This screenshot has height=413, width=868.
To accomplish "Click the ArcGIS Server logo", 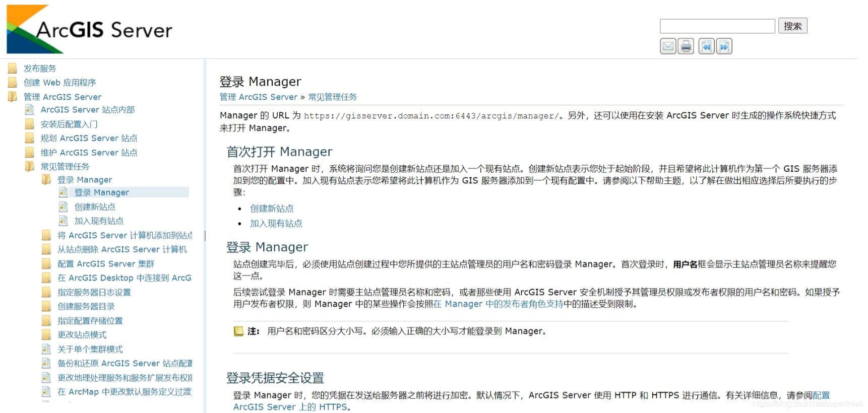I will (90, 29).
